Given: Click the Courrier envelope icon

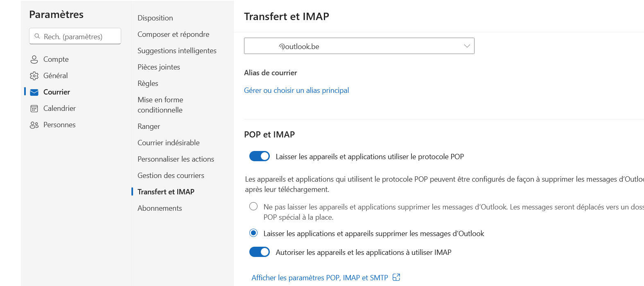Looking at the screenshot, I should [34, 92].
